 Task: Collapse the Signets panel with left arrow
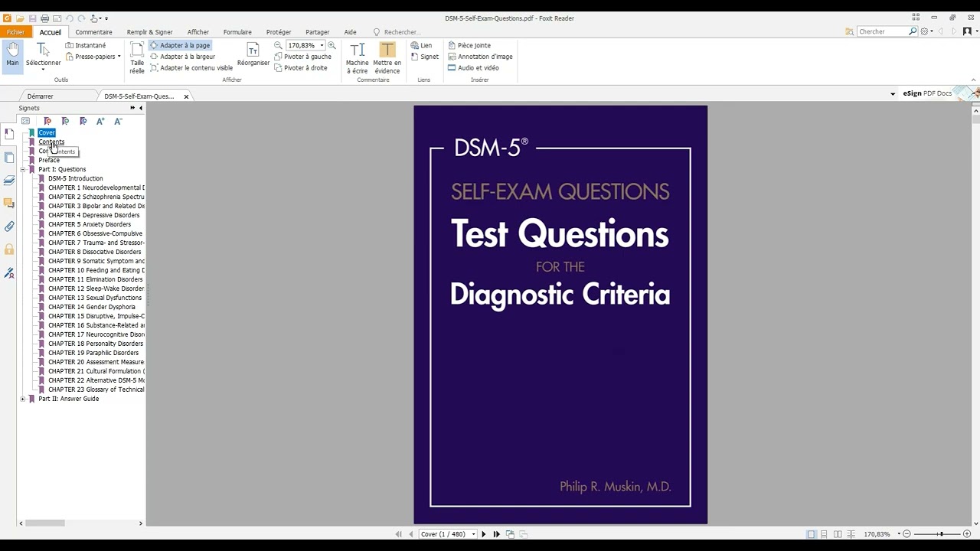(140, 108)
